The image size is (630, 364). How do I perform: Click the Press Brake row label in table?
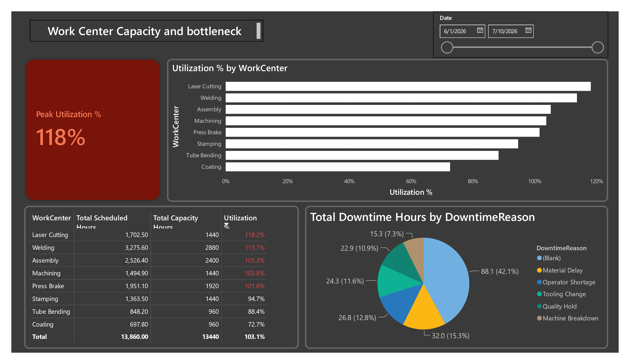(x=48, y=286)
